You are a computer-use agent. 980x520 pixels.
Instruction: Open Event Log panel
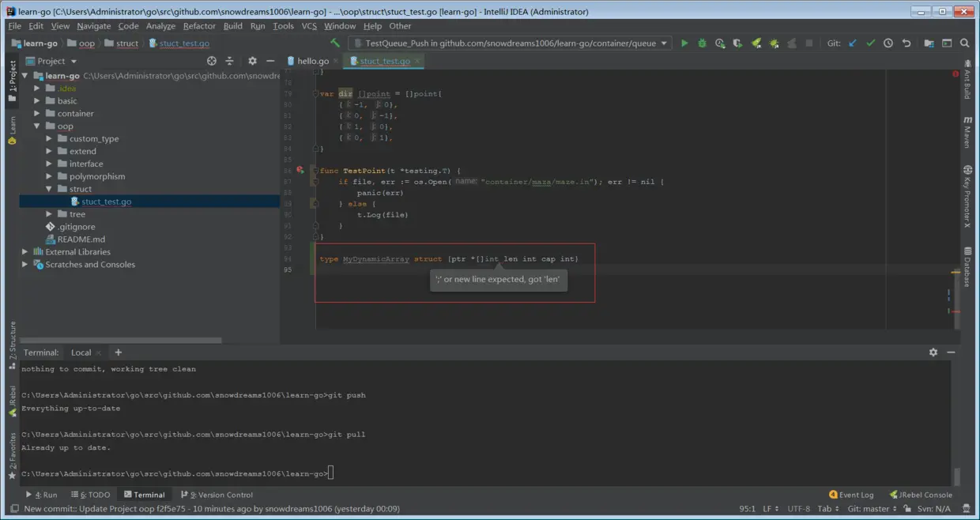coord(851,495)
